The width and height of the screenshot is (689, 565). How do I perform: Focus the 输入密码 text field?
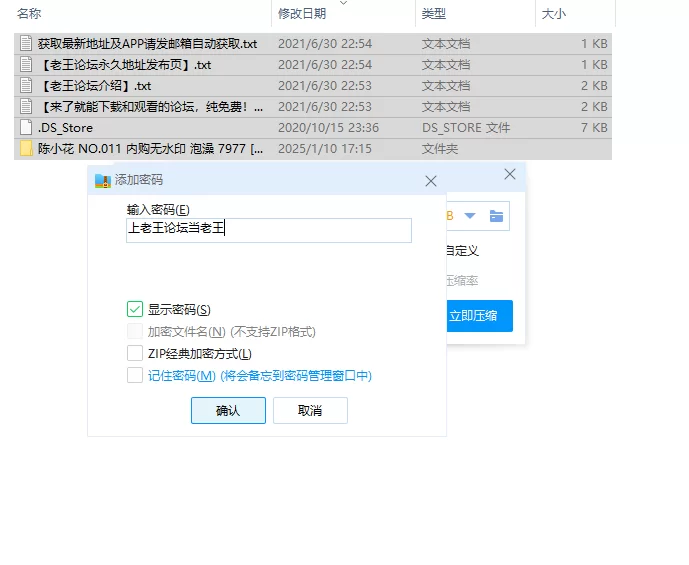(x=269, y=230)
